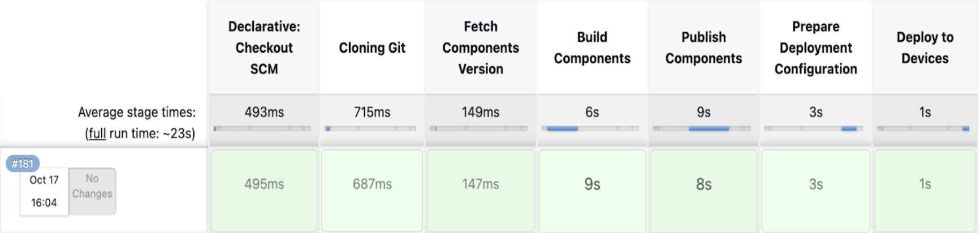The width and height of the screenshot is (980, 233).
Task: Select the Deploy to Devices column header
Action: pyautogui.click(x=925, y=48)
